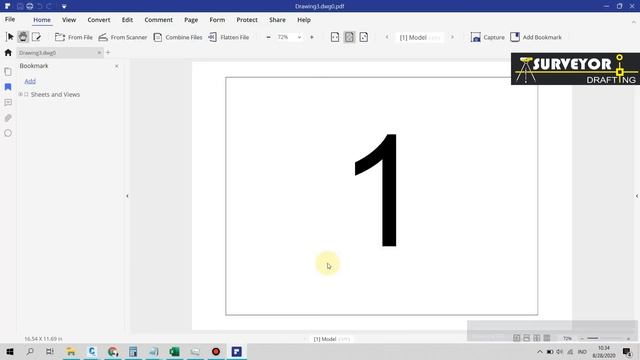
Task: Click the Add bookmark link
Action: pos(30,81)
